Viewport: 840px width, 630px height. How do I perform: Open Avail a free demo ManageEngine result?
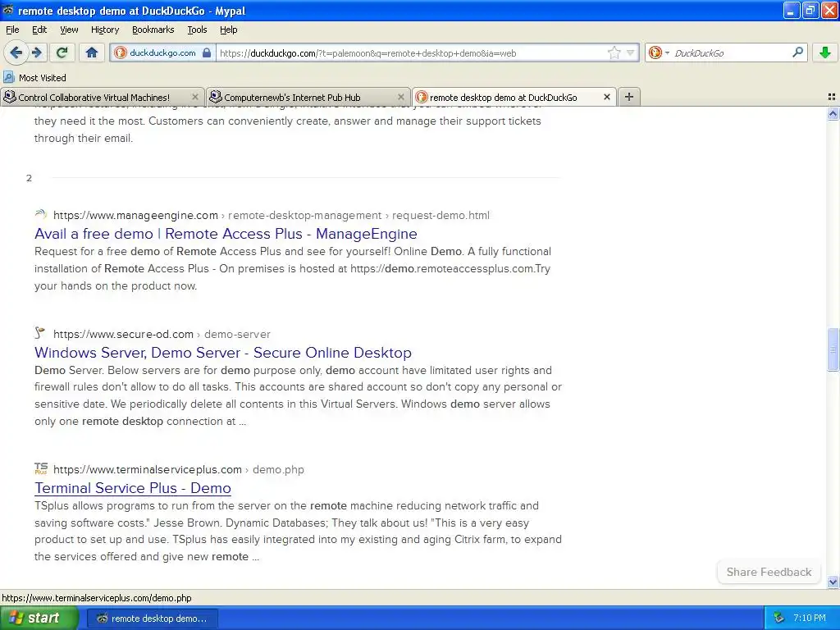coord(226,234)
